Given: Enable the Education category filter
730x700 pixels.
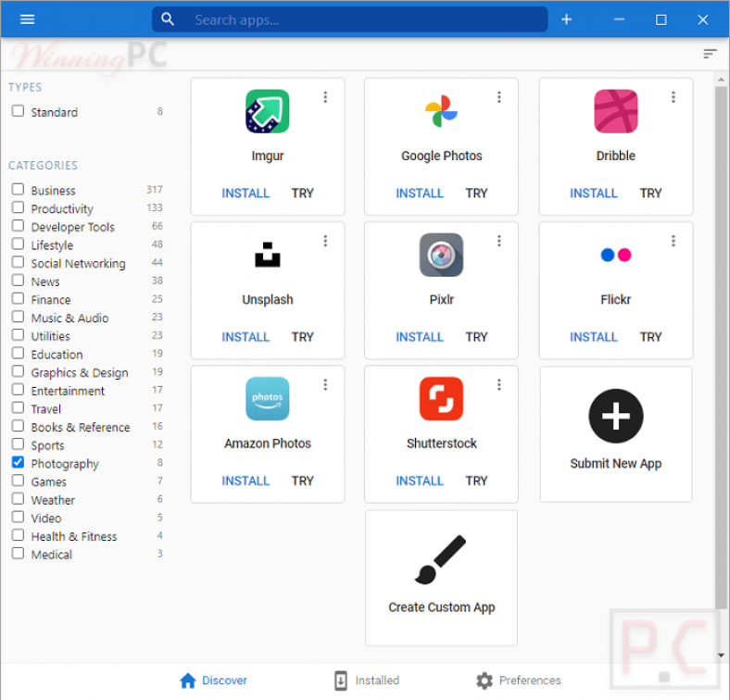Looking at the screenshot, I should pos(18,353).
